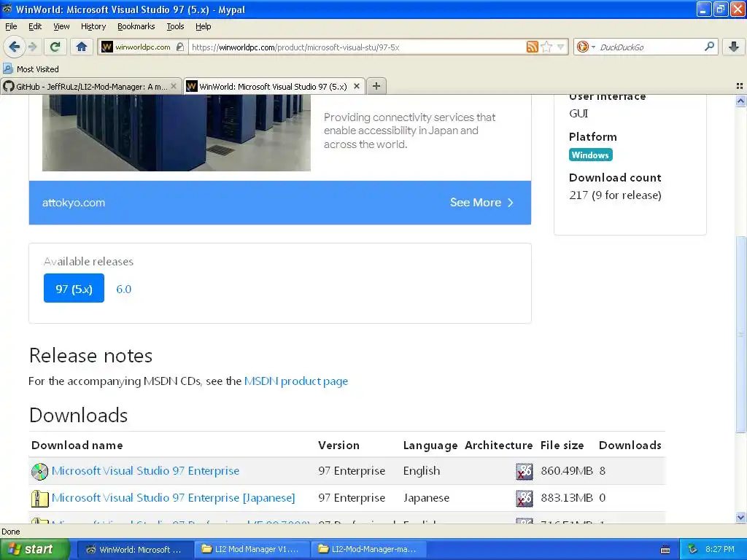Click the scrollbar down arrow
Viewport: 747px width, 560px height.
click(741, 518)
